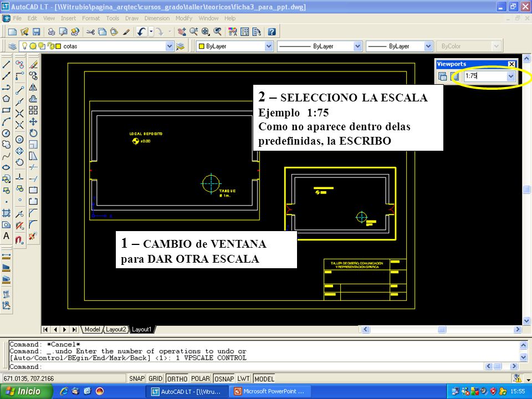Toggle the cotas layer lock icon

tap(51, 46)
